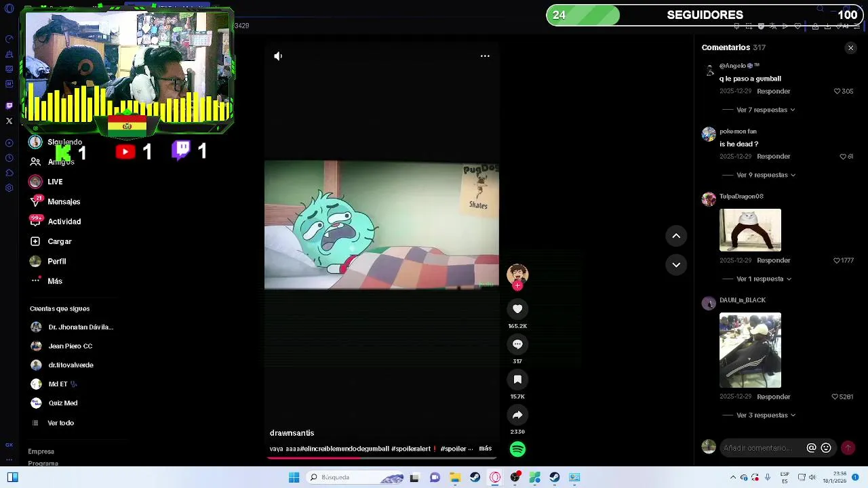Open TulpaDragon08's cat image comment
Image resolution: width=868 pixels, height=488 pixels.
pyautogui.click(x=750, y=230)
